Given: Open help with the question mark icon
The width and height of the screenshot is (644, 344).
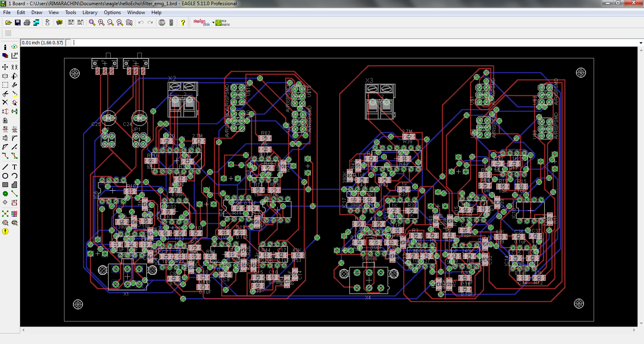Looking at the screenshot, I should point(183,23).
